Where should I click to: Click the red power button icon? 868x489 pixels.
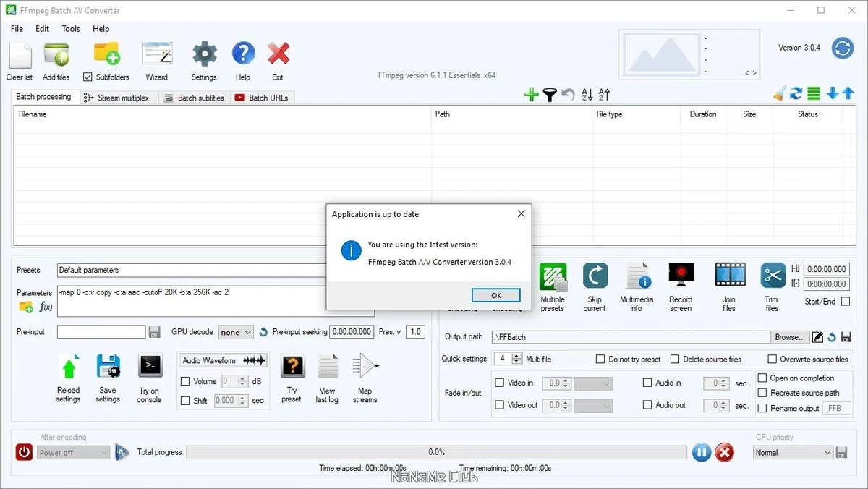(25, 452)
